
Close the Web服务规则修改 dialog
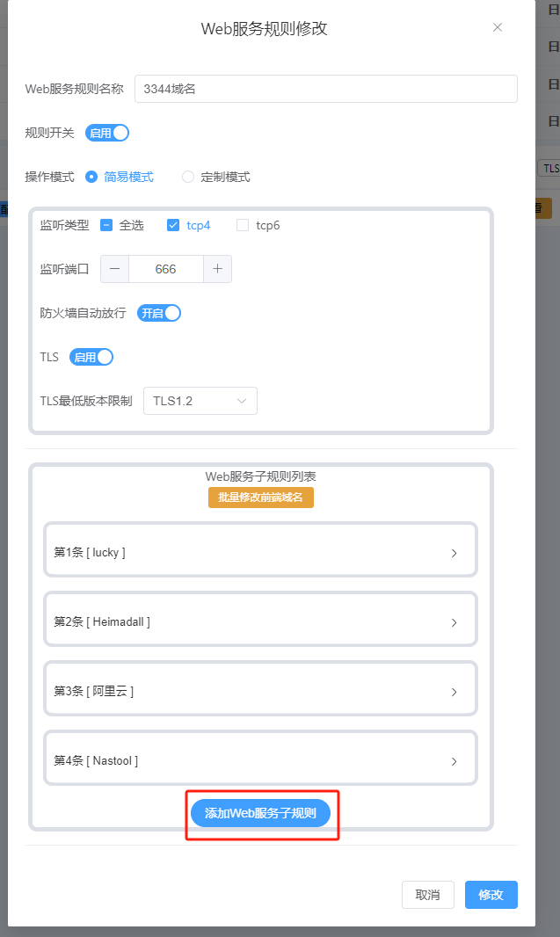tap(498, 27)
